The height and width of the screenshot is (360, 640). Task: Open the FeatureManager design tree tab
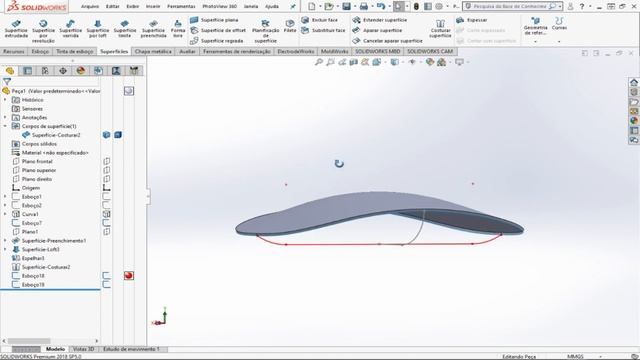[10, 71]
